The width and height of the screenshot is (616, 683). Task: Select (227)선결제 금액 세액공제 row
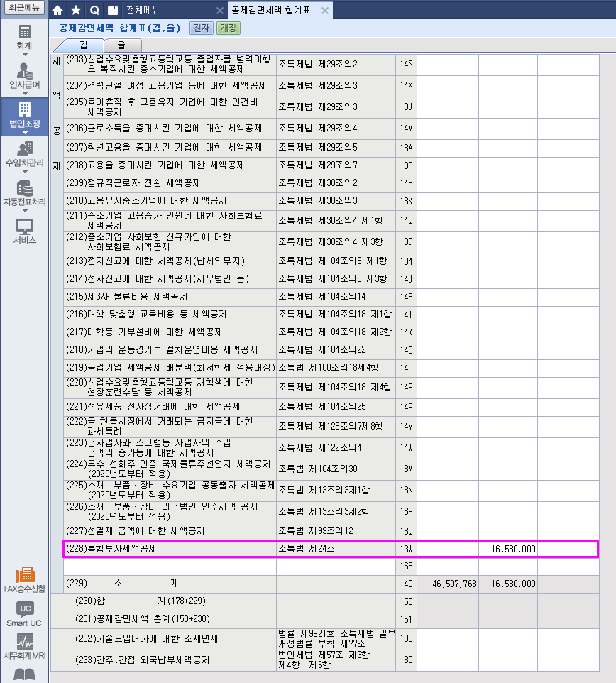coord(331,531)
